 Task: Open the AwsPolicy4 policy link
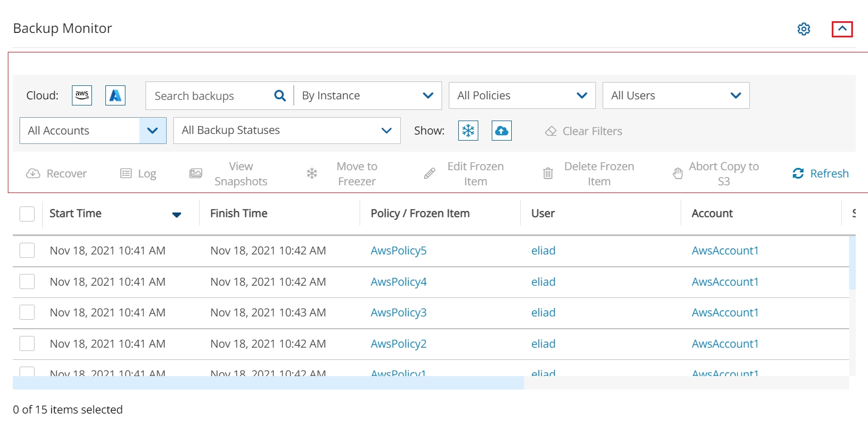tap(398, 282)
